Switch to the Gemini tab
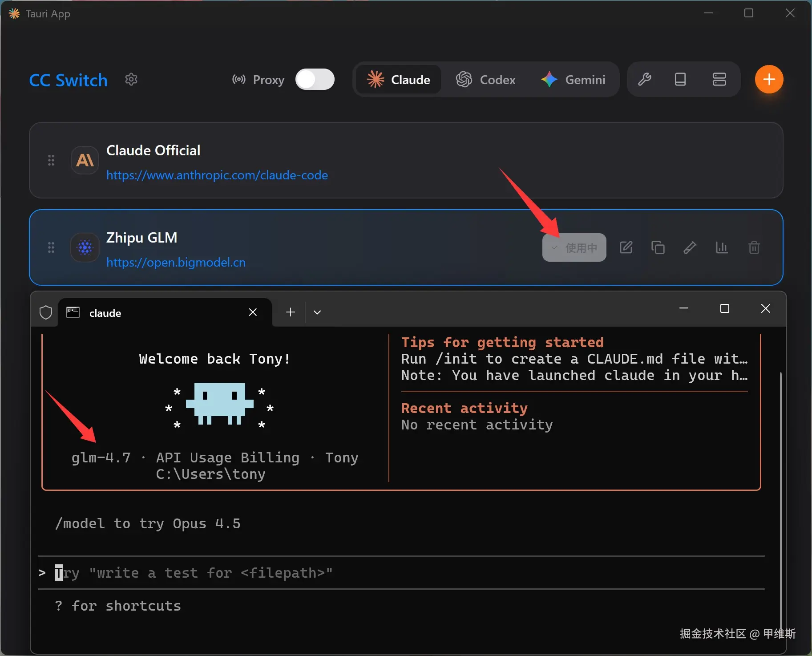 coord(574,80)
